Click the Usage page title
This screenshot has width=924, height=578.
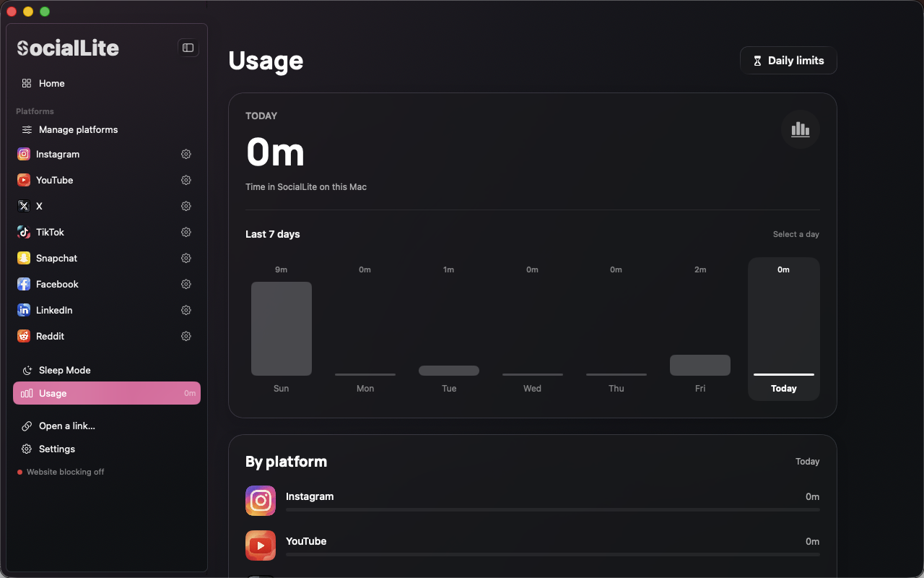(x=266, y=61)
